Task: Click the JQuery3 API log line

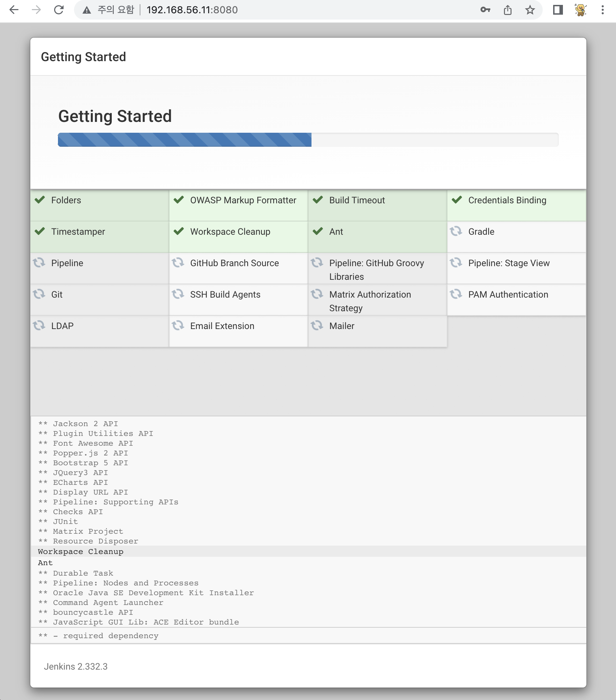Action: [x=73, y=473]
